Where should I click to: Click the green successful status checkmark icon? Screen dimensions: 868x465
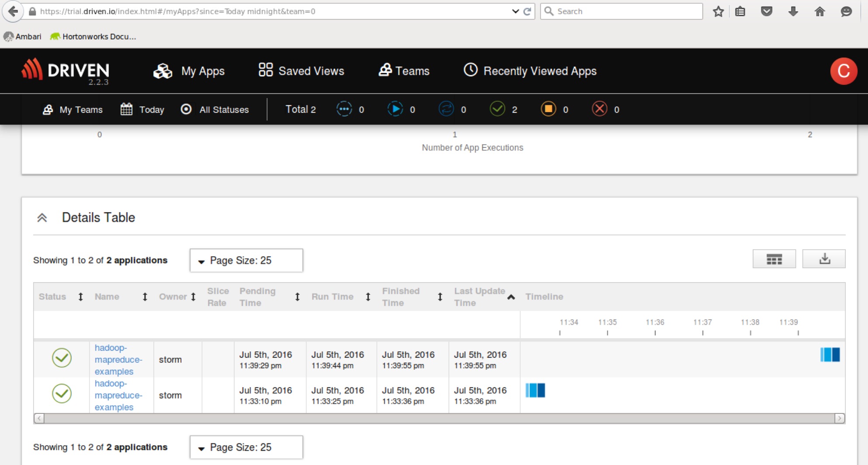click(497, 109)
